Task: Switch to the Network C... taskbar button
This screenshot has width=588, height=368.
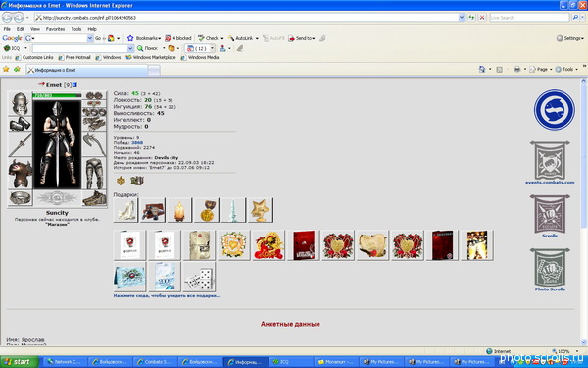Action: [x=65, y=362]
